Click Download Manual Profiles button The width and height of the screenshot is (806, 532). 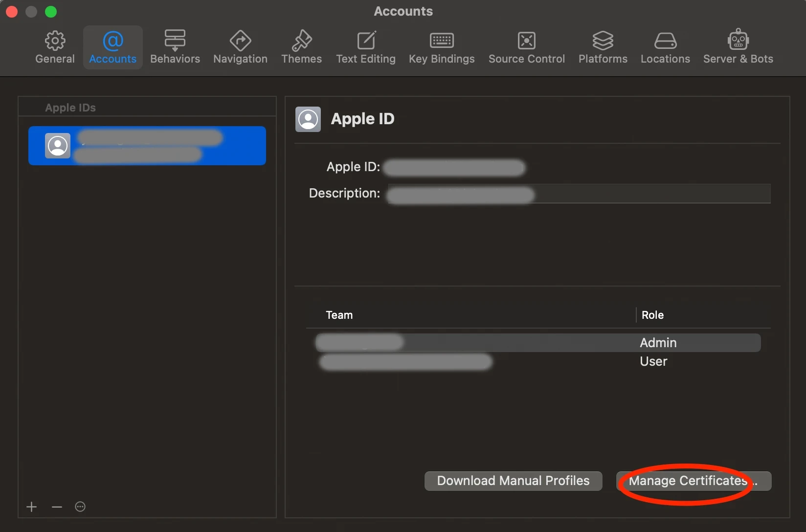point(513,481)
